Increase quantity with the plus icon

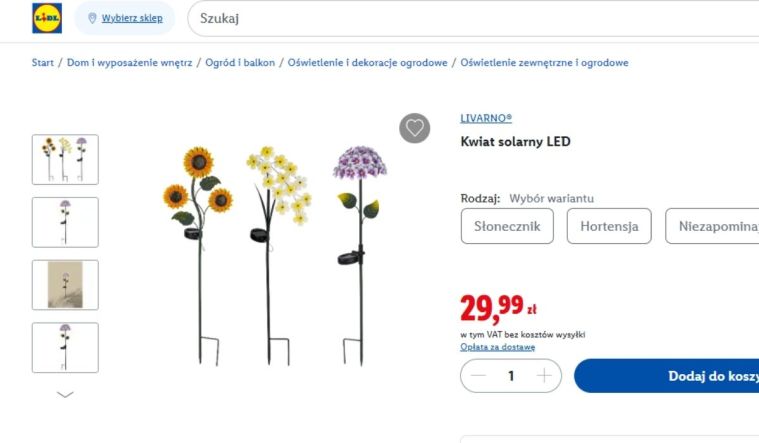pos(543,376)
